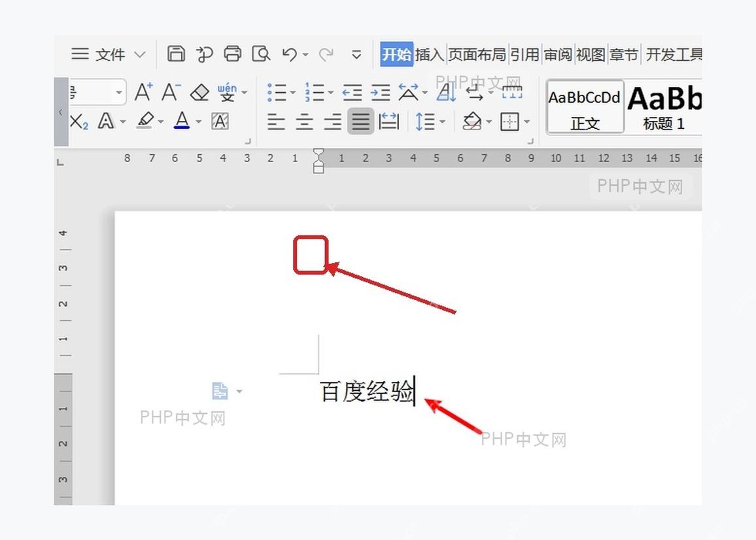The width and height of the screenshot is (756, 540).
Task: Expand the numbering style dropdown
Action: tap(330, 92)
